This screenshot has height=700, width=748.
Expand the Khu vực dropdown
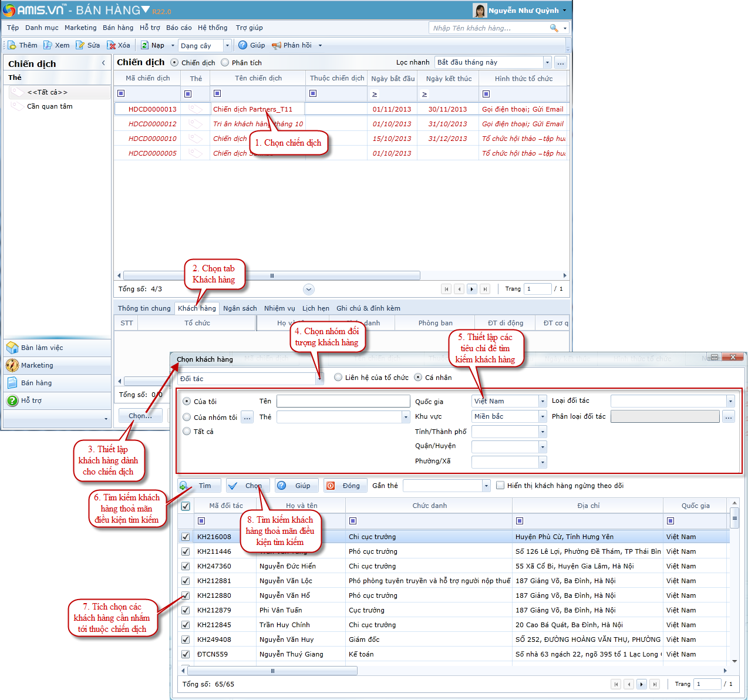[543, 416]
